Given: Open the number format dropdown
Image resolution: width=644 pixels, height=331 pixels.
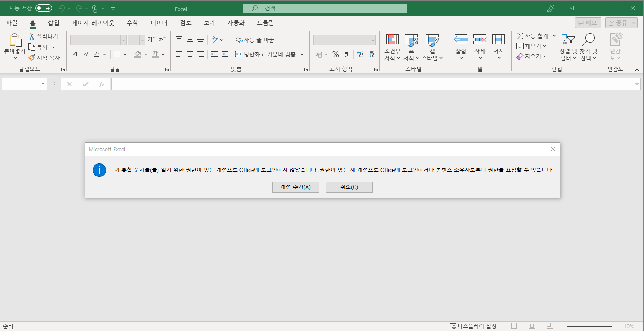Looking at the screenshot, I should 373,40.
